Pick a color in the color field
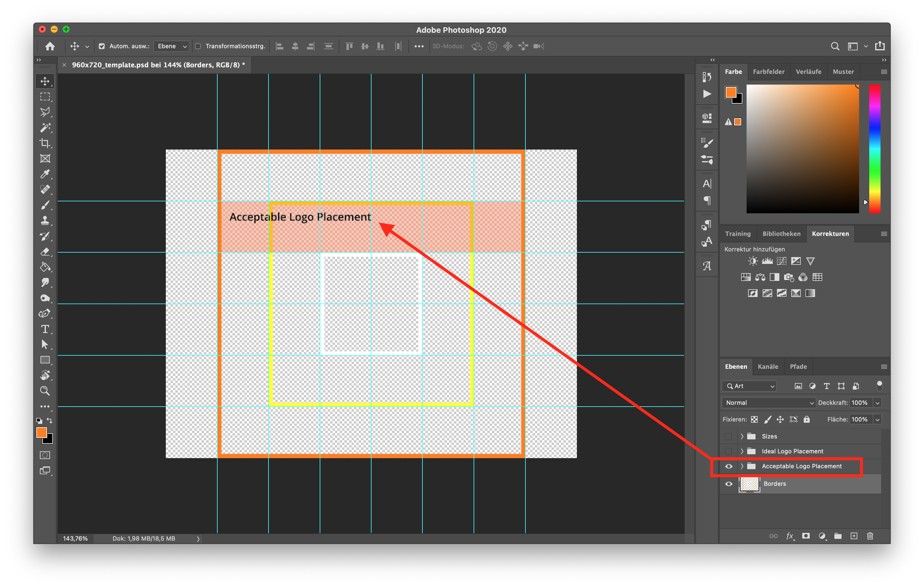Image resolution: width=924 pixels, height=588 pixels. click(802, 149)
